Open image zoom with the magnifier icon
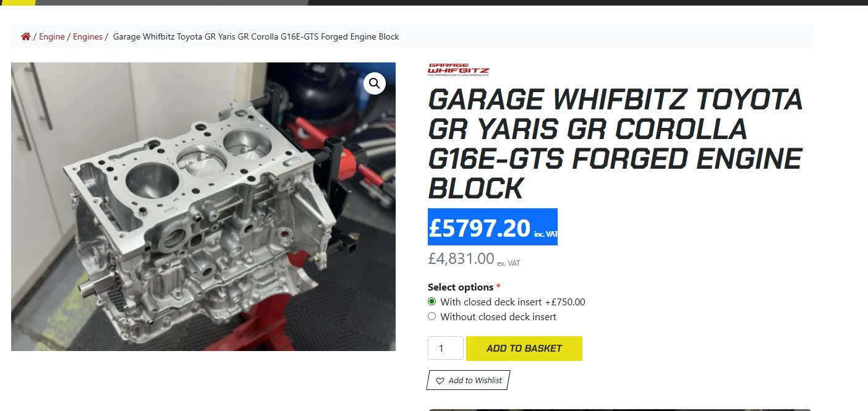868x411 pixels. click(x=375, y=83)
